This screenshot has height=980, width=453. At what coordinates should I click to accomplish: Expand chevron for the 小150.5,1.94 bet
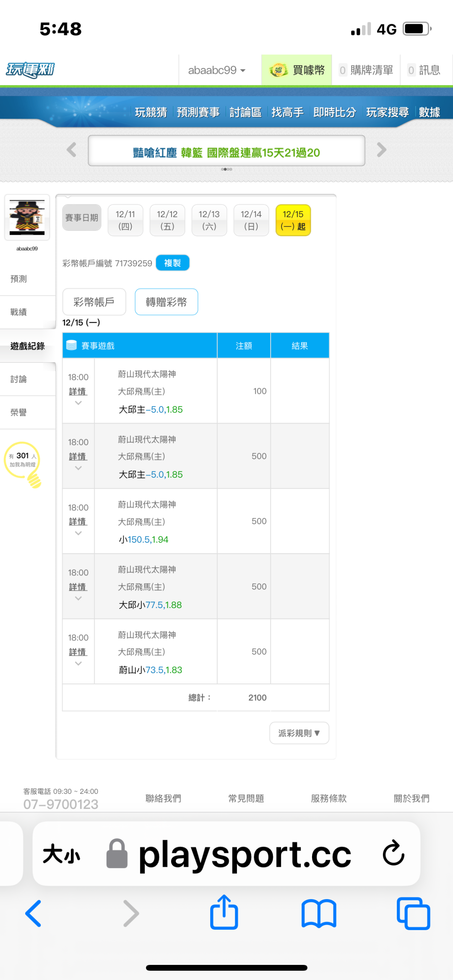click(x=78, y=533)
